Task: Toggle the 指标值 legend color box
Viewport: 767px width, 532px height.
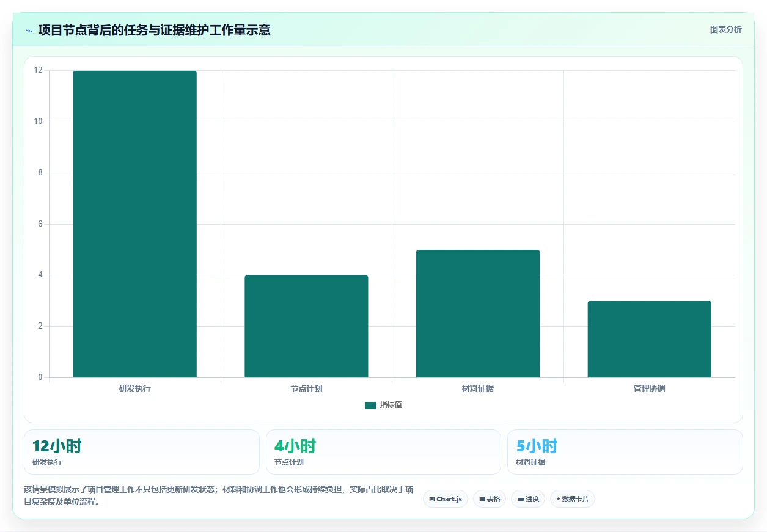Action: [370, 406]
